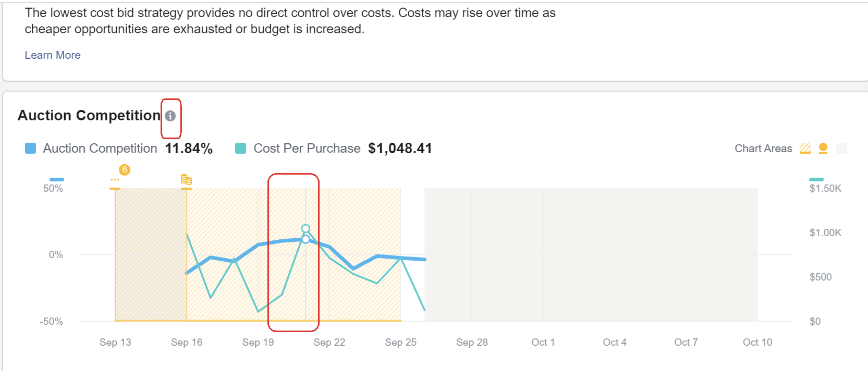Click the Auction Competition section heading
The height and width of the screenshot is (371, 868).
click(89, 115)
